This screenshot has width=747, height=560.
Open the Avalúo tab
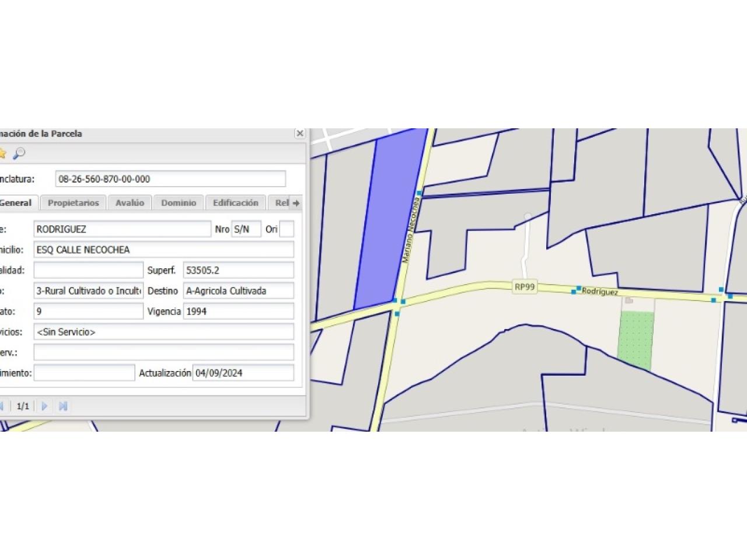click(130, 203)
